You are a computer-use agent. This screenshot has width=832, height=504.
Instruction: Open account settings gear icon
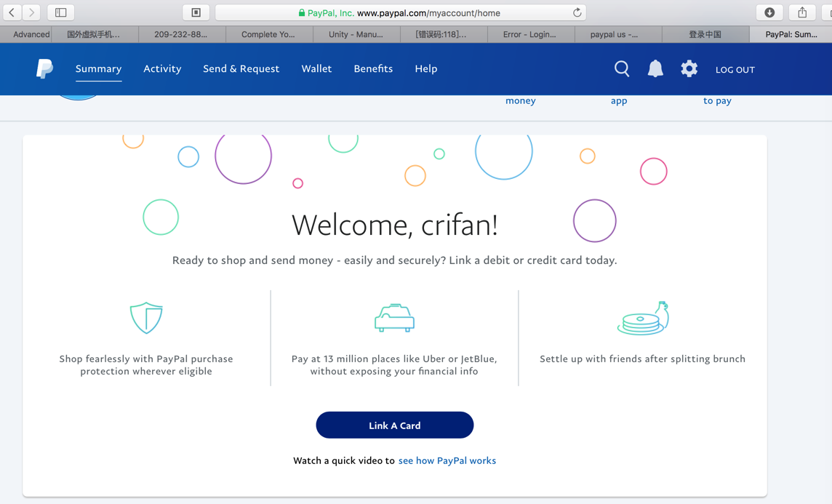[689, 68]
